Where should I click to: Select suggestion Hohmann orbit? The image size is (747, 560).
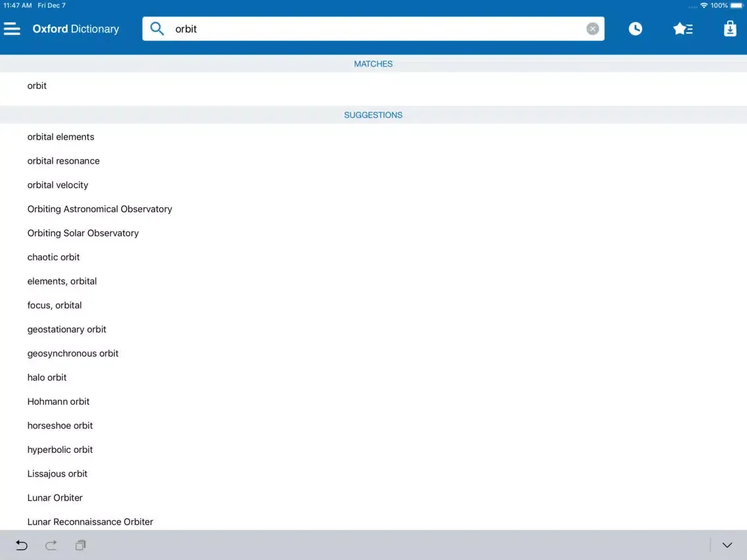(x=58, y=402)
